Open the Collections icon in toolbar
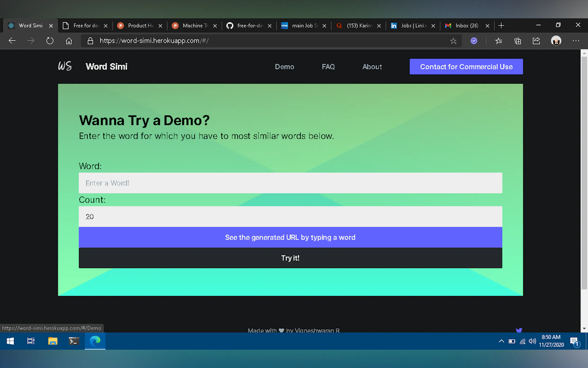The height and width of the screenshot is (368, 588). point(517,41)
